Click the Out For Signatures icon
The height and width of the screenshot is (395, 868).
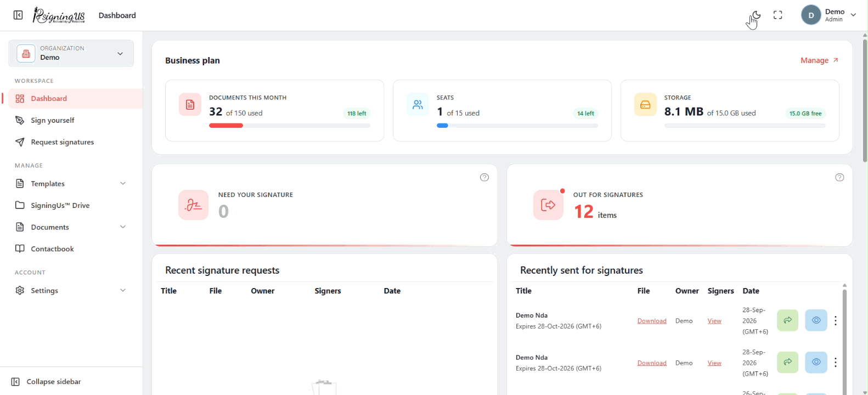click(548, 205)
